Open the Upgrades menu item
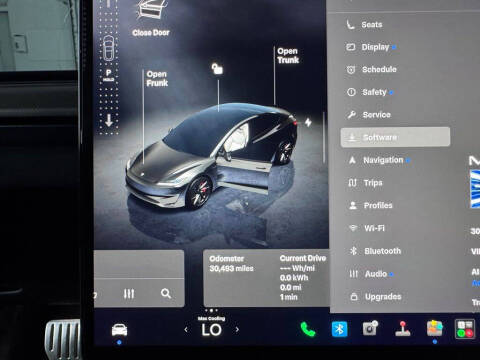 point(375,297)
